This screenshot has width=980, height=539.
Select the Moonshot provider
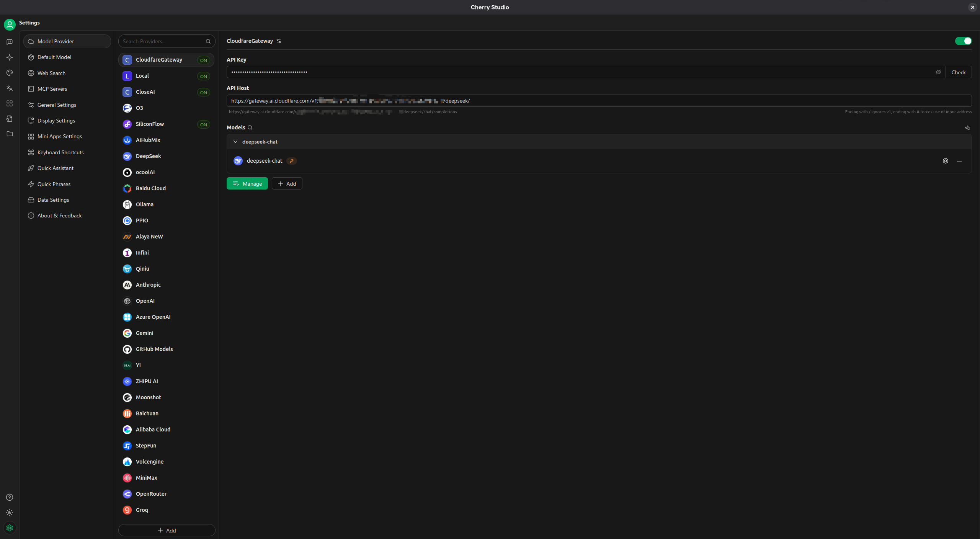point(166,397)
